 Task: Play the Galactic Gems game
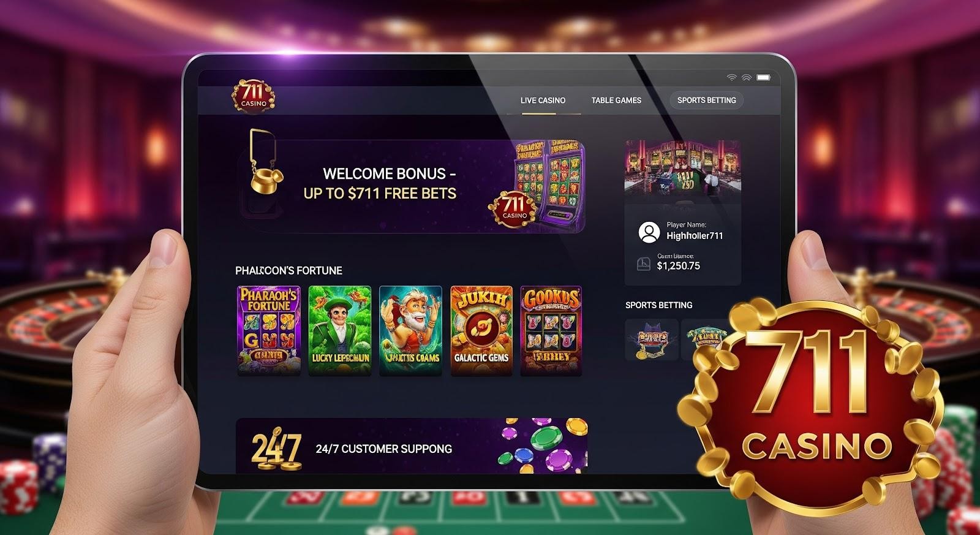(481, 330)
